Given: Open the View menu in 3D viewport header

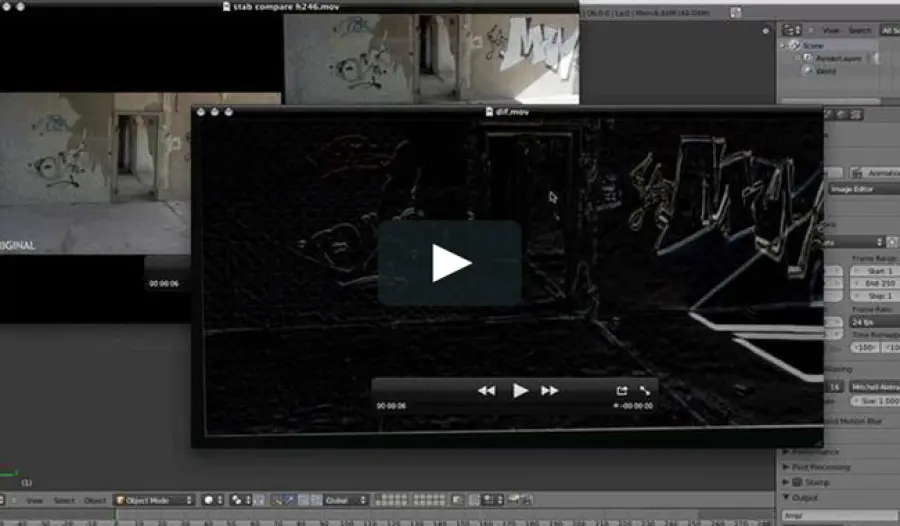Looking at the screenshot, I should coord(34,500).
